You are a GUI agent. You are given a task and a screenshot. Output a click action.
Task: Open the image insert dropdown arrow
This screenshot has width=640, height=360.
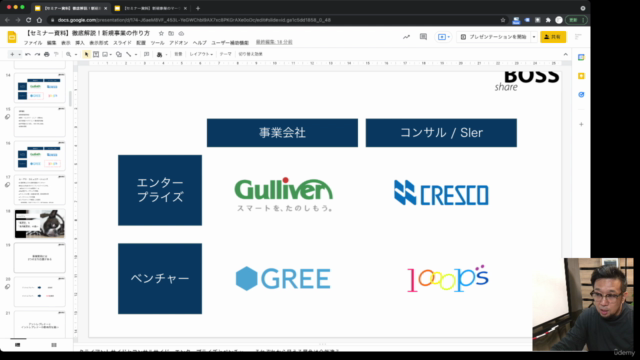[x=111, y=54]
